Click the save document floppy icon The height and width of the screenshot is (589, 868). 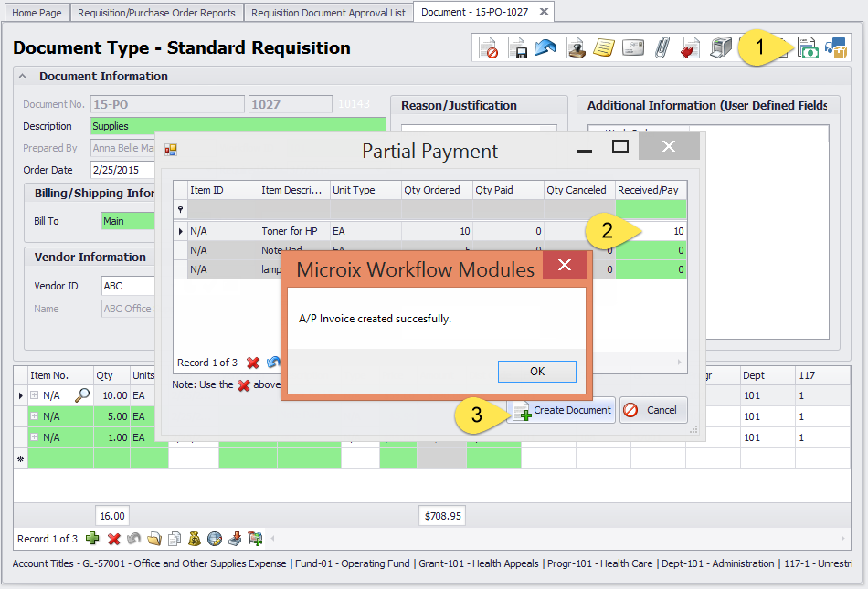[518, 48]
